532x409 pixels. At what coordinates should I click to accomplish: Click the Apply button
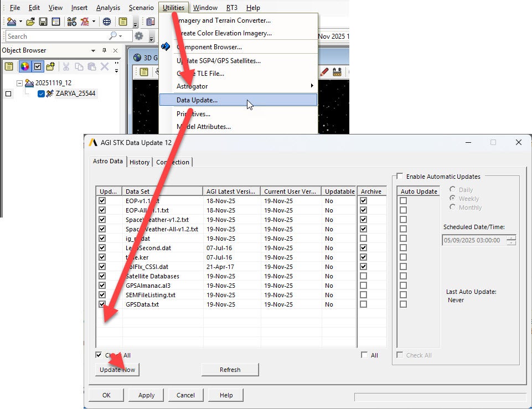(146, 395)
